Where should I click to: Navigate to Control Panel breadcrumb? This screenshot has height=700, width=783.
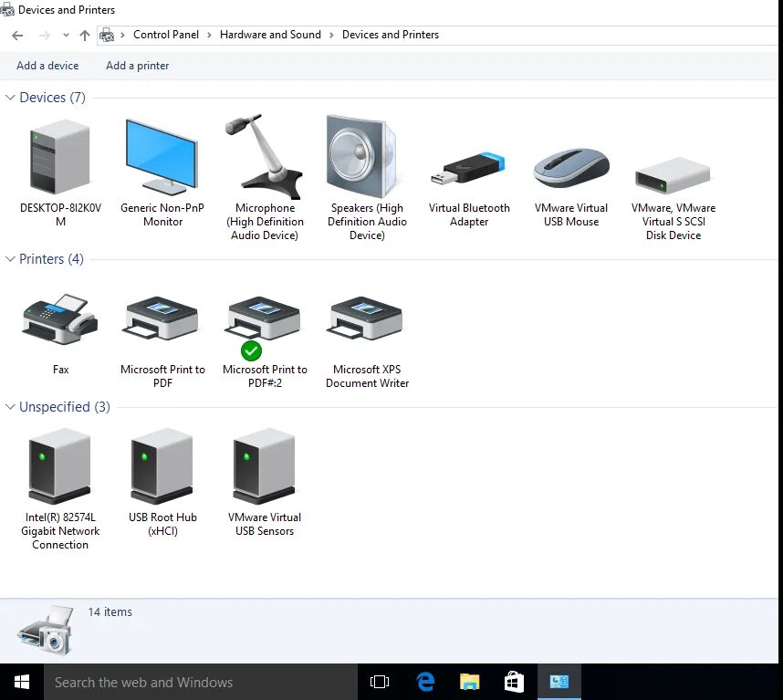click(166, 35)
